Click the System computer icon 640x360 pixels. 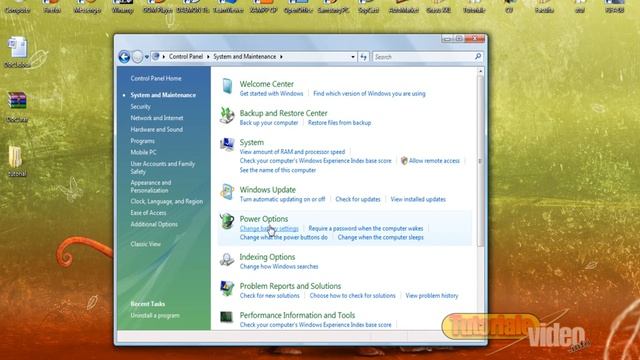(x=227, y=144)
